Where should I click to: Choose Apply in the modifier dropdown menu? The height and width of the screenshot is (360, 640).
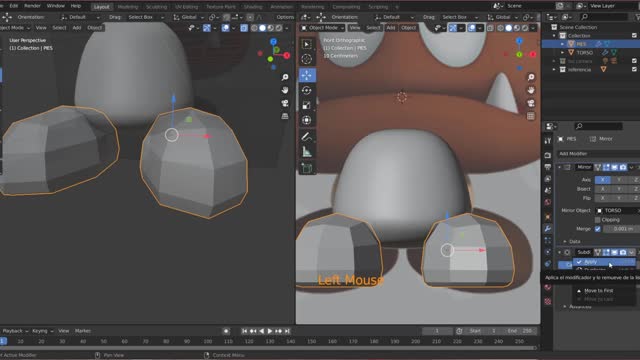[x=604, y=262]
